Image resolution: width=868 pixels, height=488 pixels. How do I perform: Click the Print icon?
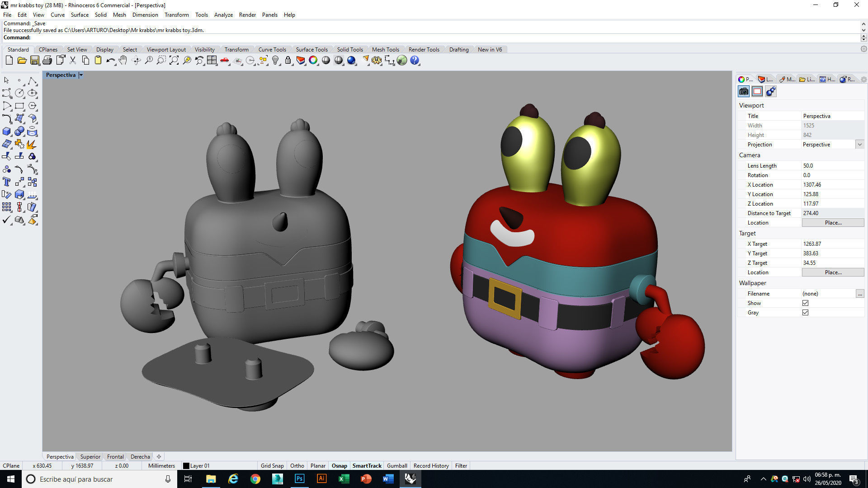click(x=47, y=60)
